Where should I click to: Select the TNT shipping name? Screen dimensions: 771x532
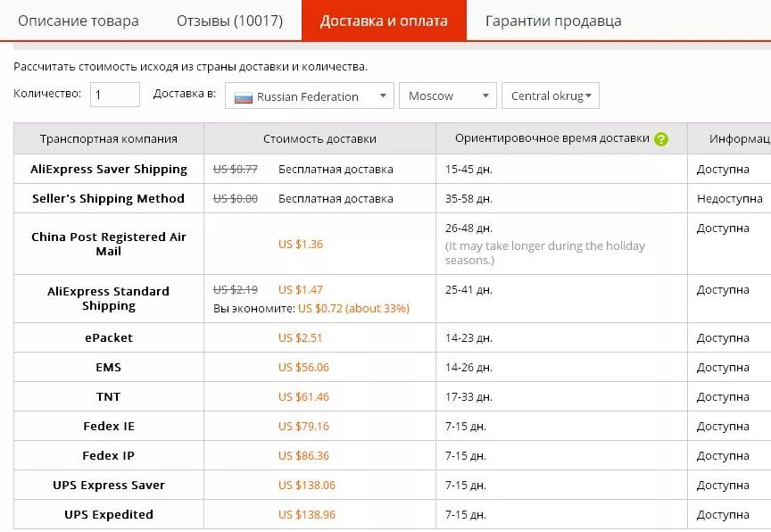click(x=109, y=397)
